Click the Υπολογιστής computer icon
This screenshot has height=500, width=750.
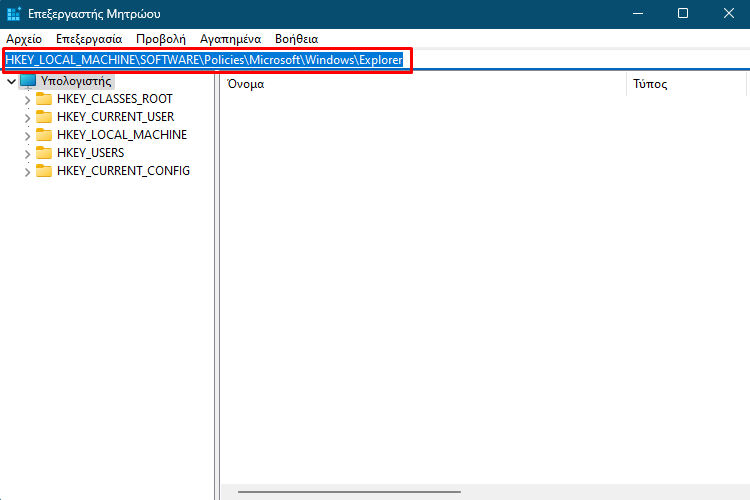click(28, 81)
